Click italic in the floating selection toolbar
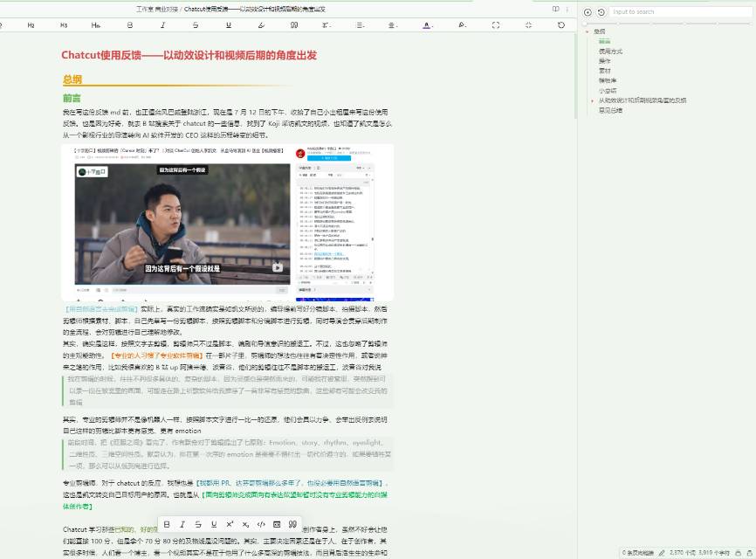This screenshot has width=756, height=559. point(182,524)
